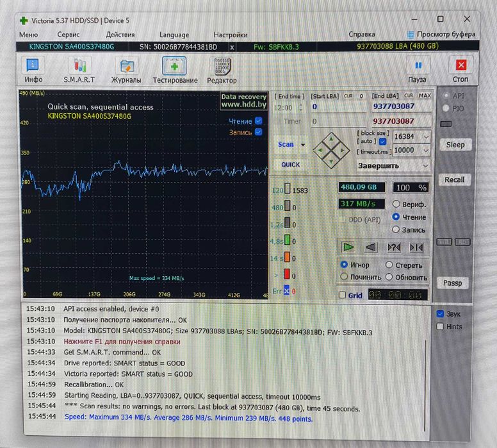Click the End LBA 937703087 field
Screen dimensions: 497x448
[402, 106]
